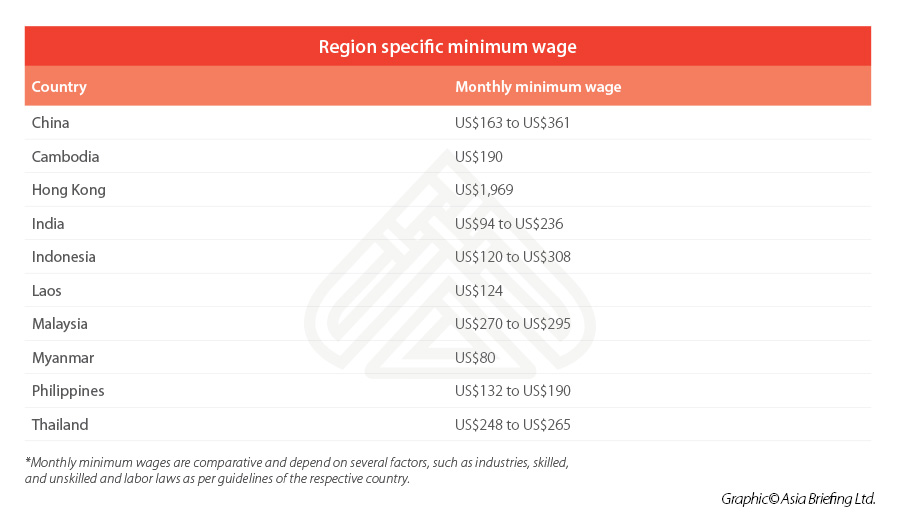Click the Myanmar country cell
This screenshot has width=900, height=526.
pos(62,358)
